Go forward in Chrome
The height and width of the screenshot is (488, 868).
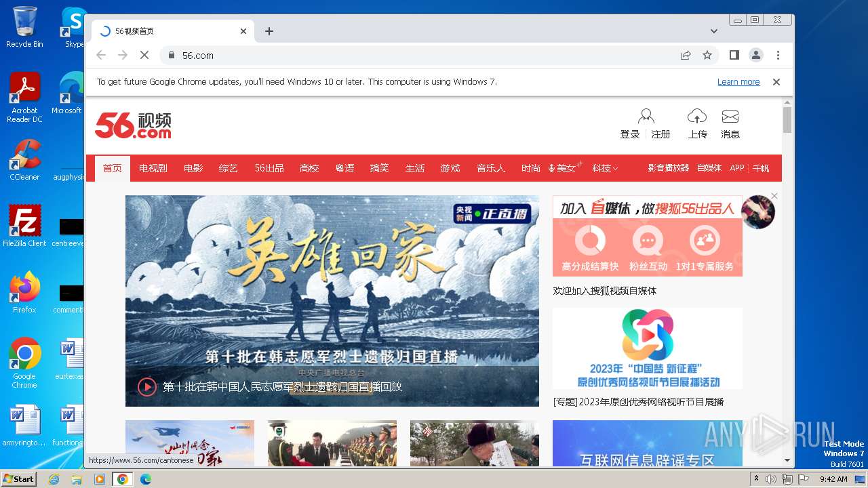pyautogui.click(x=123, y=55)
